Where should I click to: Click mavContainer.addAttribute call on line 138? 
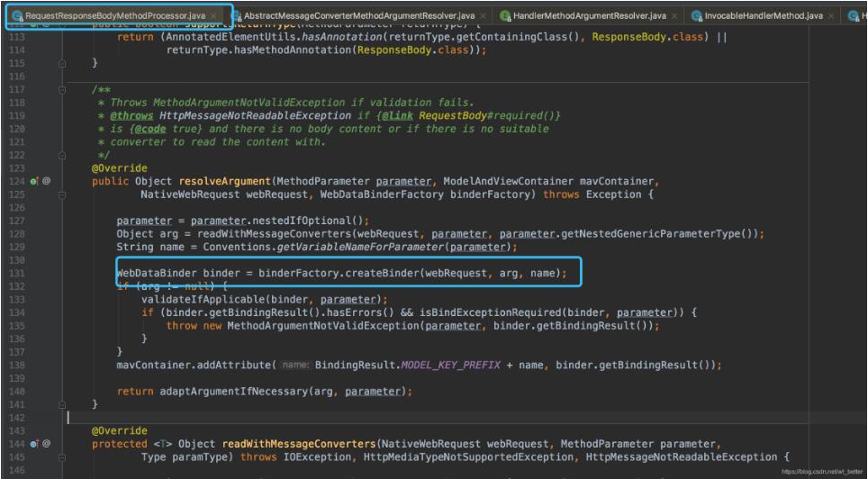pyautogui.click(x=194, y=365)
